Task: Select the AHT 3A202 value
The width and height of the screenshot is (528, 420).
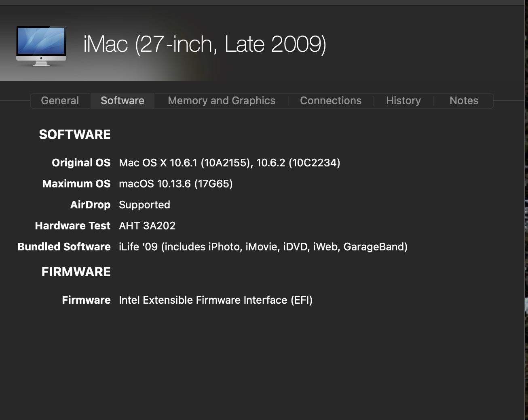Action: click(x=147, y=226)
